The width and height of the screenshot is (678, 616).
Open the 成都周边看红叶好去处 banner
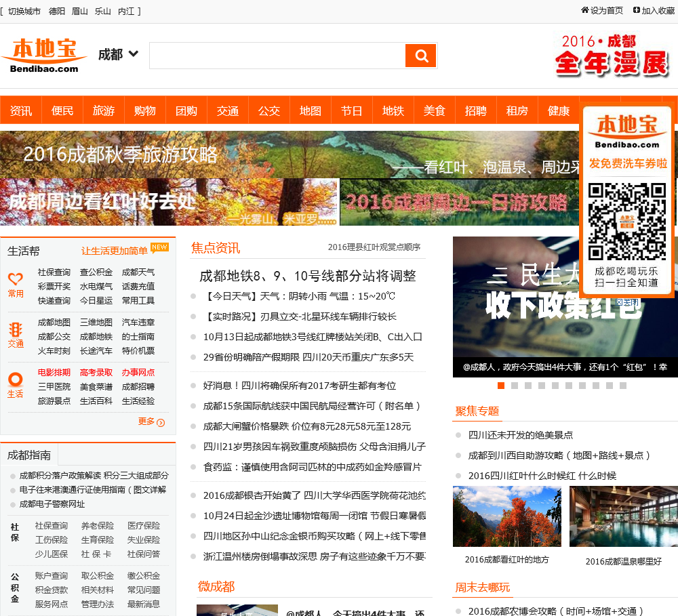point(169,202)
